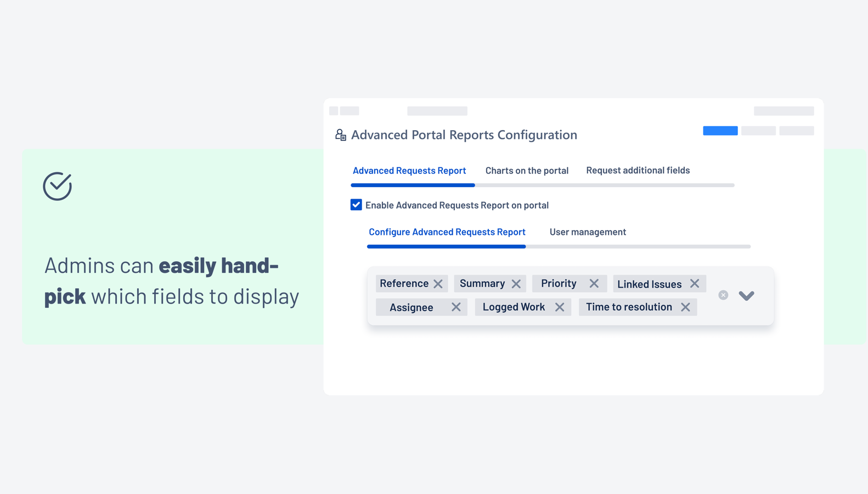Uncheck Enable Advanced Requests Report on portal
The width and height of the screenshot is (868, 494).
pyautogui.click(x=356, y=205)
